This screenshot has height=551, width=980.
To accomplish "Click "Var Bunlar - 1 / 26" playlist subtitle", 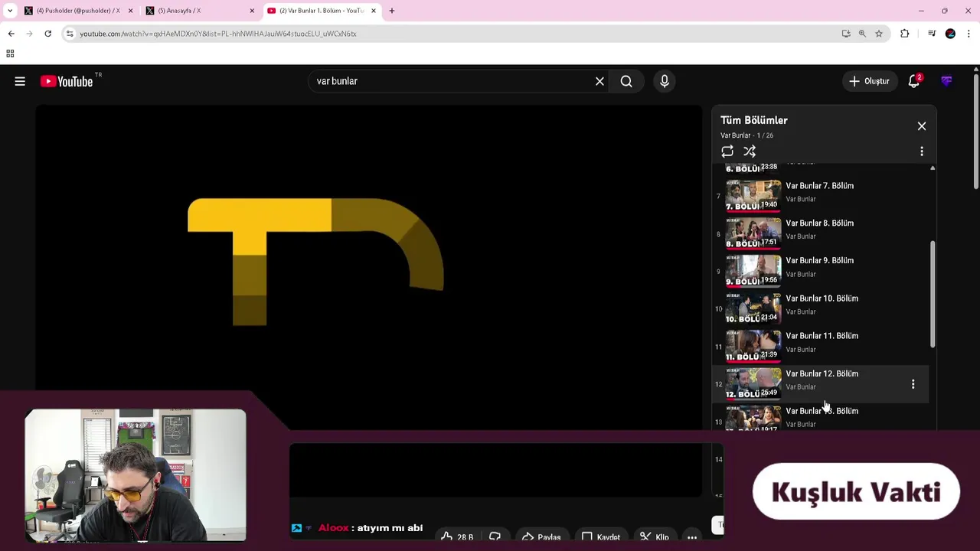I will click(x=746, y=135).
